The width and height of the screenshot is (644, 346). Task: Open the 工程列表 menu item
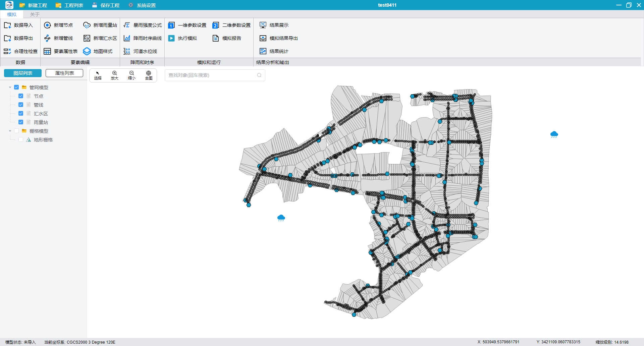pyautogui.click(x=69, y=5)
